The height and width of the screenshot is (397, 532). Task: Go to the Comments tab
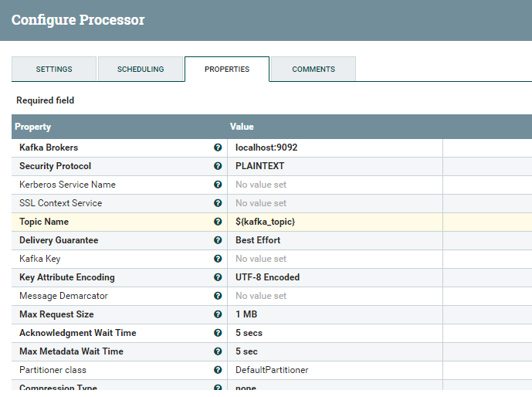313,69
